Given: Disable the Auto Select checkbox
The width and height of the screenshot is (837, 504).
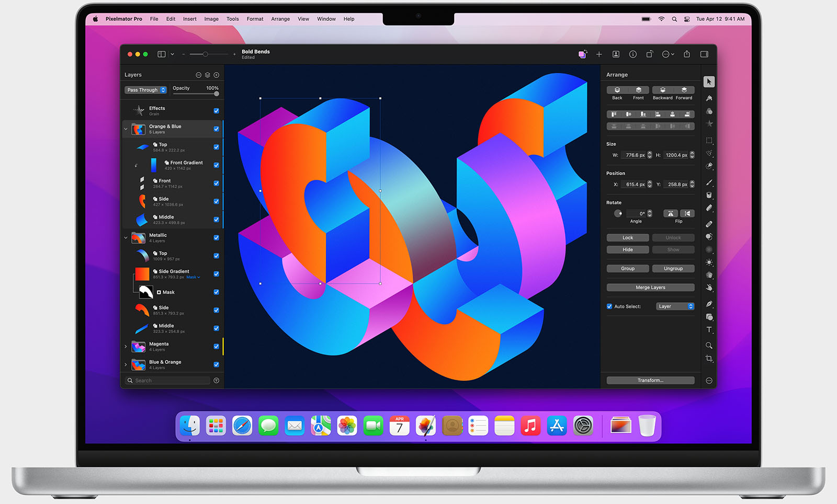Looking at the screenshot, I should click(609, 306).
